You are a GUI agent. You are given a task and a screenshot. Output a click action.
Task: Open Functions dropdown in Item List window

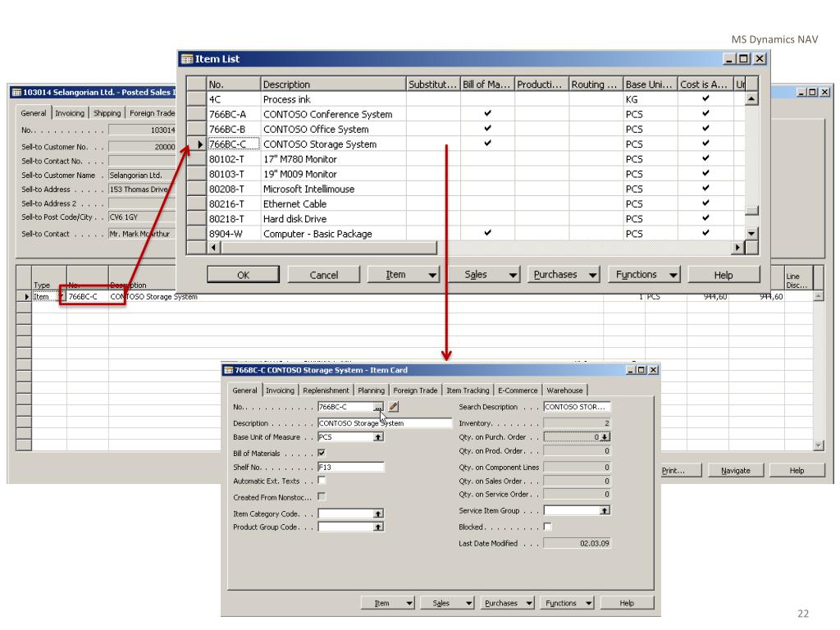tap(645, 275)
